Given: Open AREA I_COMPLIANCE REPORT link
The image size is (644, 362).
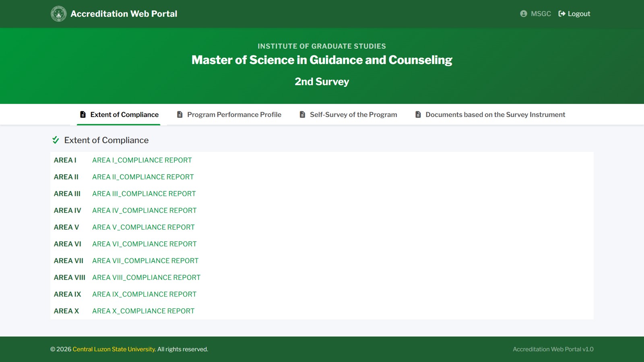Looking at the screenshot, I should 142,160.
